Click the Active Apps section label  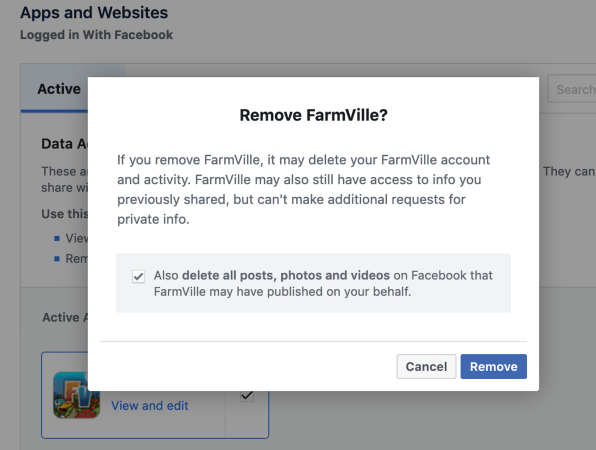[x=65, y=317]
